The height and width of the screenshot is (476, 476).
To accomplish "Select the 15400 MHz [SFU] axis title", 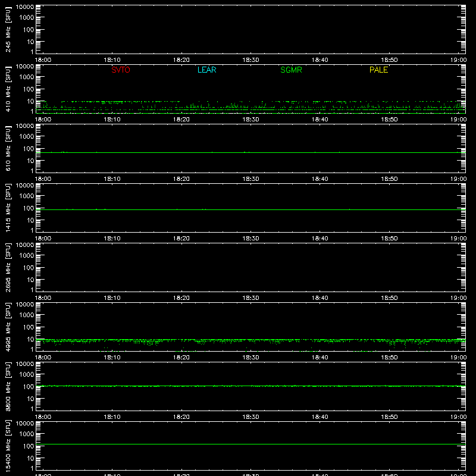I will click(x=8, y=446).
